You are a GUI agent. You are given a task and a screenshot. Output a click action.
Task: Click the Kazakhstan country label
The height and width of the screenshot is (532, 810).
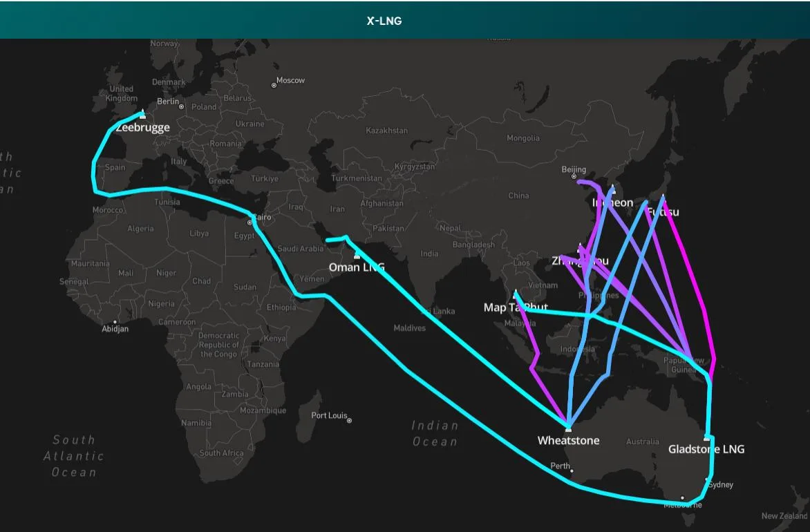pyautogui.click(x=387, y=131)
